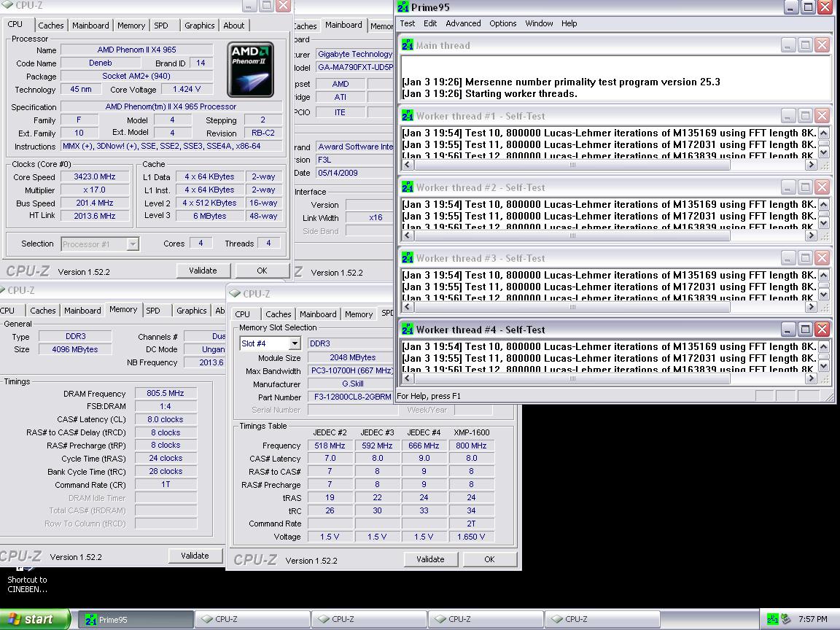Click Validate in SPD CPU-Z window
840x630 pixels.
pos(431,559)
